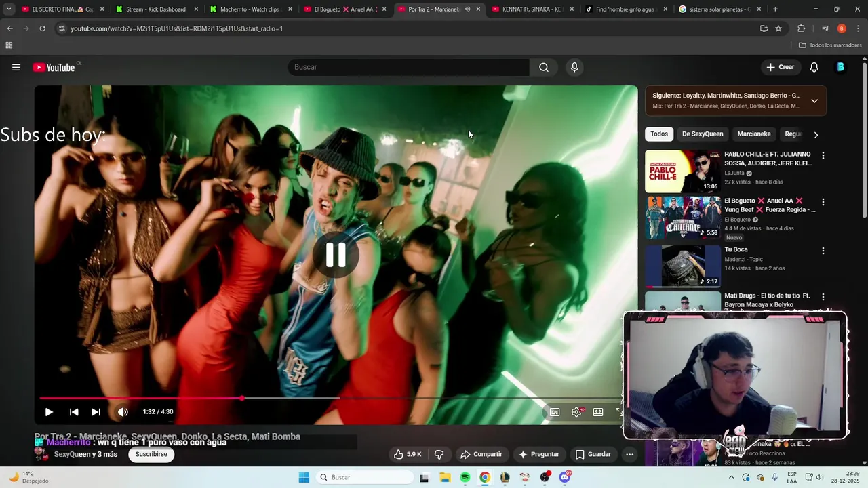This screenshot has height=488, width=868.
Task: Select the De SexyQueen filter chip
Action: point(703,134)
